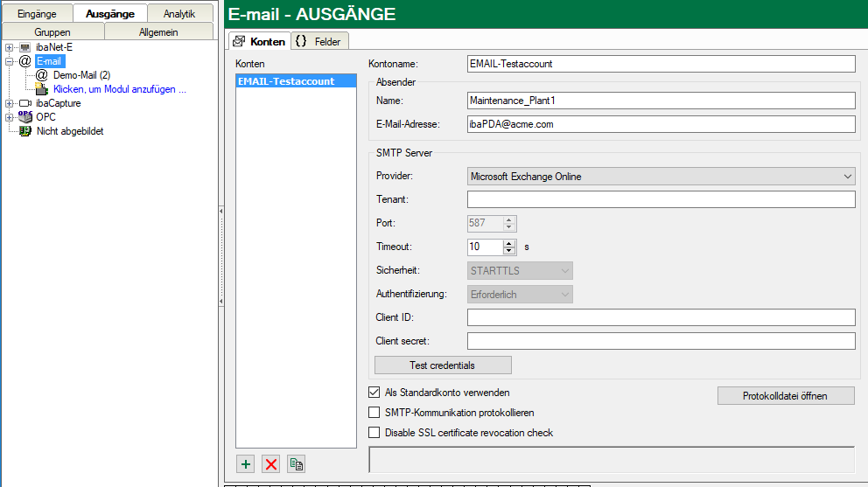Increase Timeout value with up arrow
The image size is (868, 487).
click(x=510, y=243)
